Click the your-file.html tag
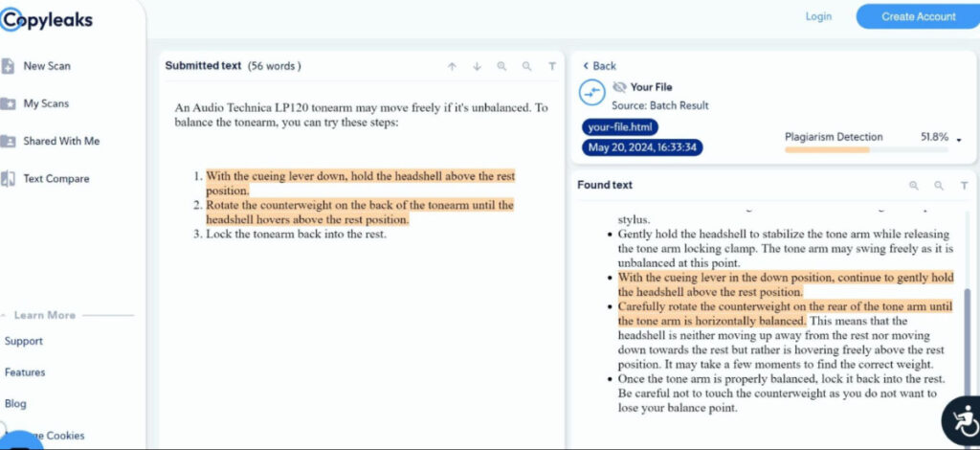 pos(620,127)
